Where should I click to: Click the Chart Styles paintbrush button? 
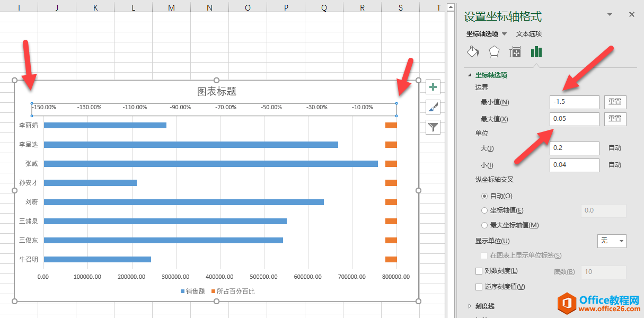click(434, 107)
